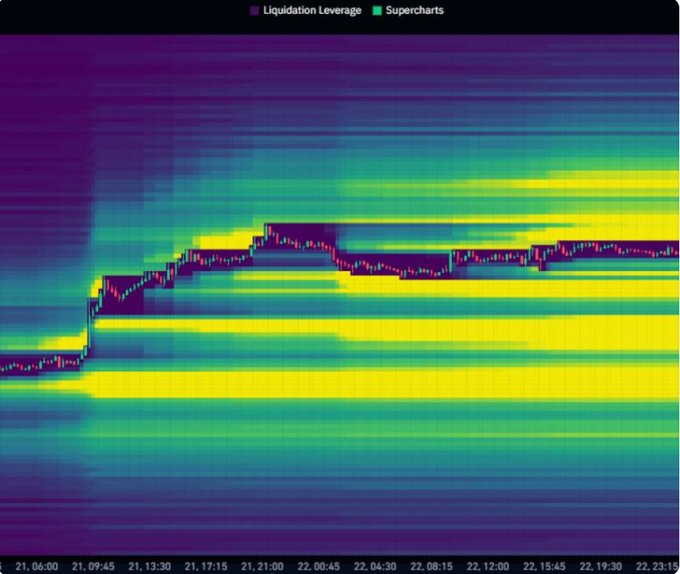This screenshot has width=680, height=574.
Task: Select the 22, 19:30 time axis label
Action: (x=601, y=566)
